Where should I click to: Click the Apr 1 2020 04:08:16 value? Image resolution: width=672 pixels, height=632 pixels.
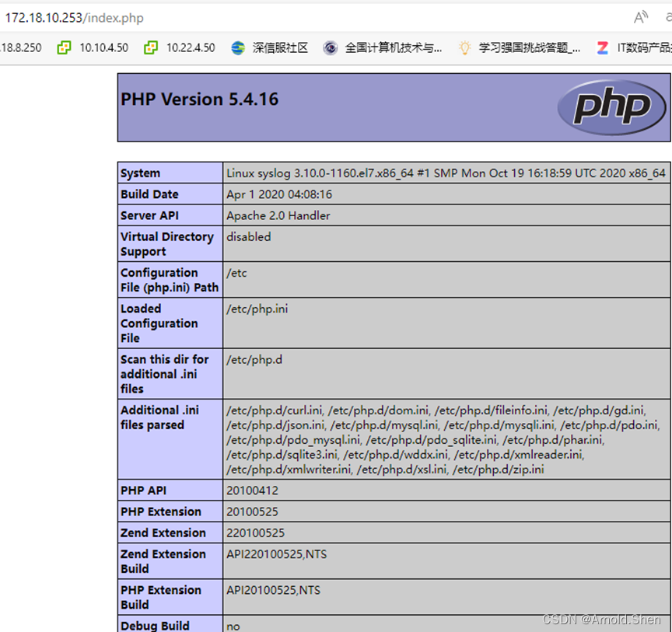(x=279, y=194)
